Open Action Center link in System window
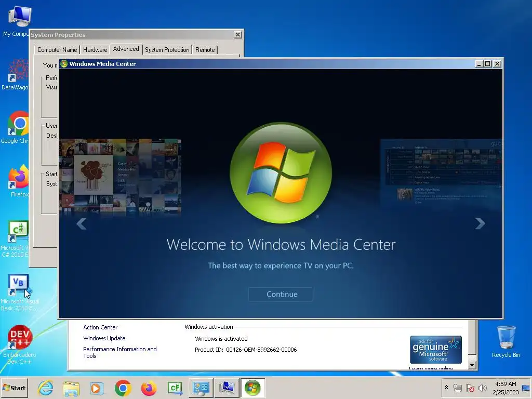Screen dimensions: 532x399 [x=100, y=327]
